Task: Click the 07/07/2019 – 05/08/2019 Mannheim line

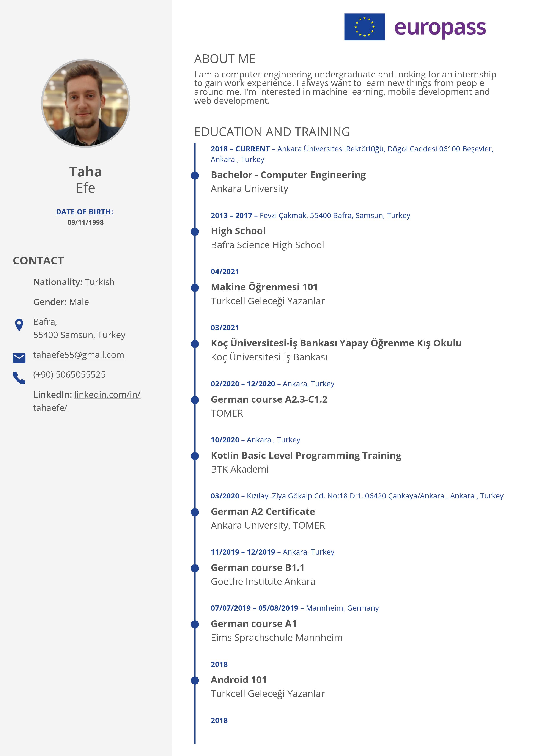Action: tap(295, 608)
